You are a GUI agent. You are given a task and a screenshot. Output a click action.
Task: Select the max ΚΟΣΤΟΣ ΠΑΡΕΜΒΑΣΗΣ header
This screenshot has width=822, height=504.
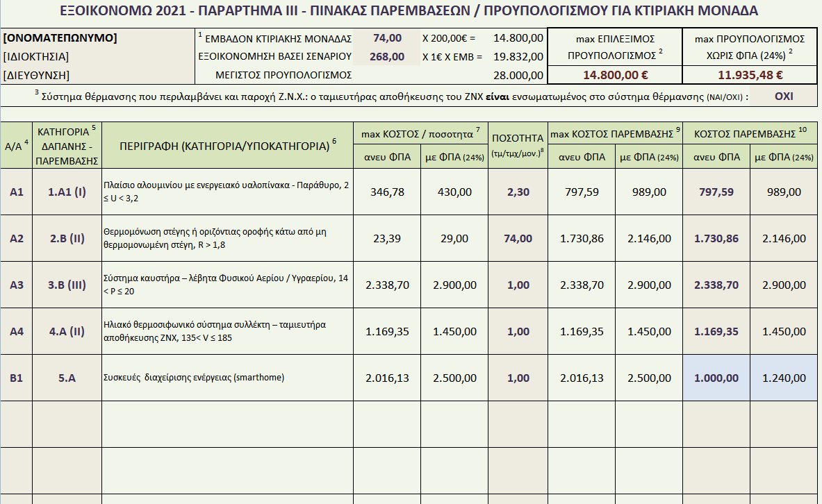pyautogui.click(x=616, y=134)
